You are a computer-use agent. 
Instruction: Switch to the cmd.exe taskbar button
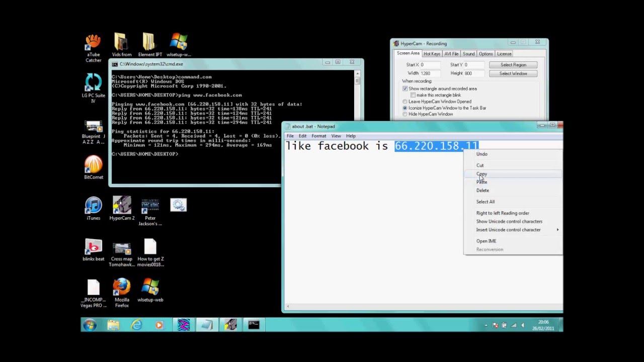(254, 325)
